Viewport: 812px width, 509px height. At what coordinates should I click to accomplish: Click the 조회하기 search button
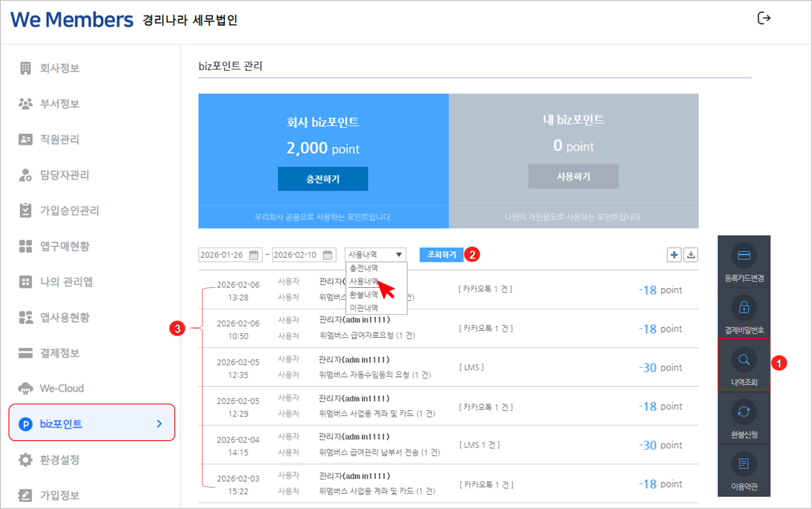[441, 255]
